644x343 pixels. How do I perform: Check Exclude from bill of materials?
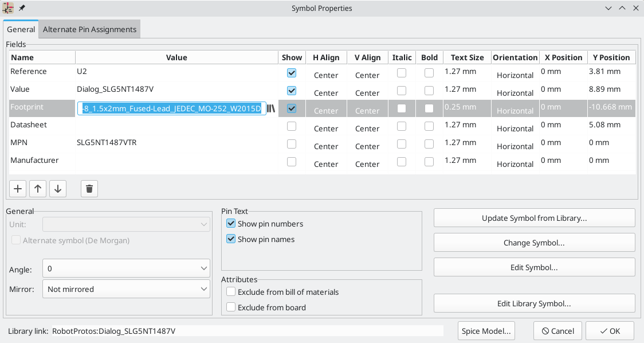(x=231, y=291)
